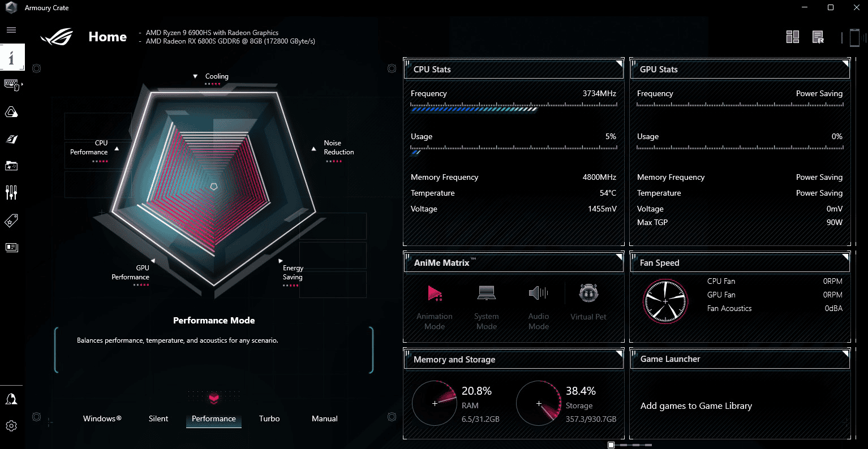Click the 20.8% RAM percentage
Viewport: 868px width, 449px height.
[476, 391]
